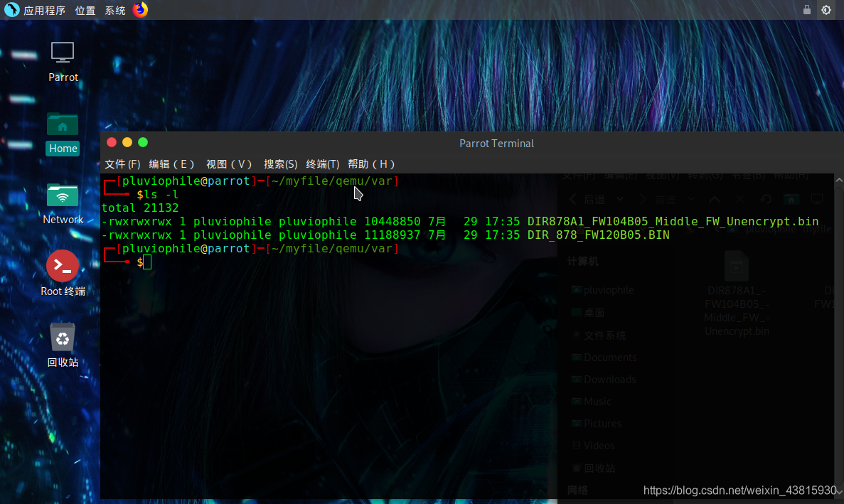Select Videos in the file manager sidebar
The width and height of the screenshot is (844, 504).
click(x=593, y=446)
